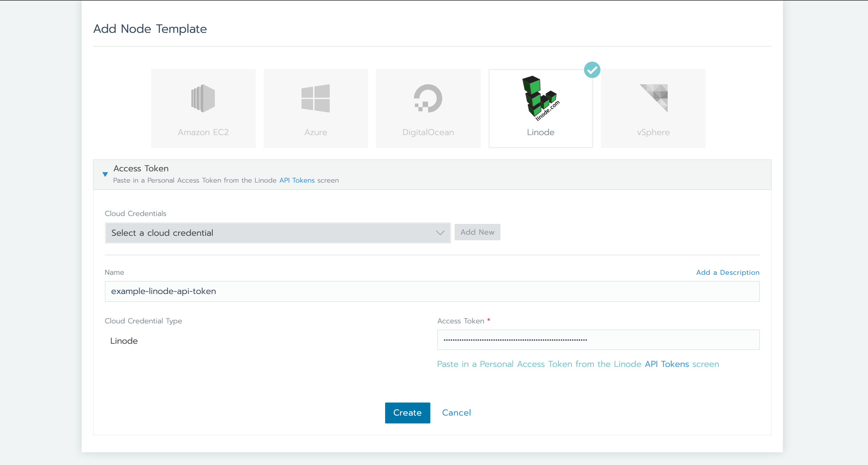Click Add a Description link
This screenshot has width=868, height=465.
point(727,272)
